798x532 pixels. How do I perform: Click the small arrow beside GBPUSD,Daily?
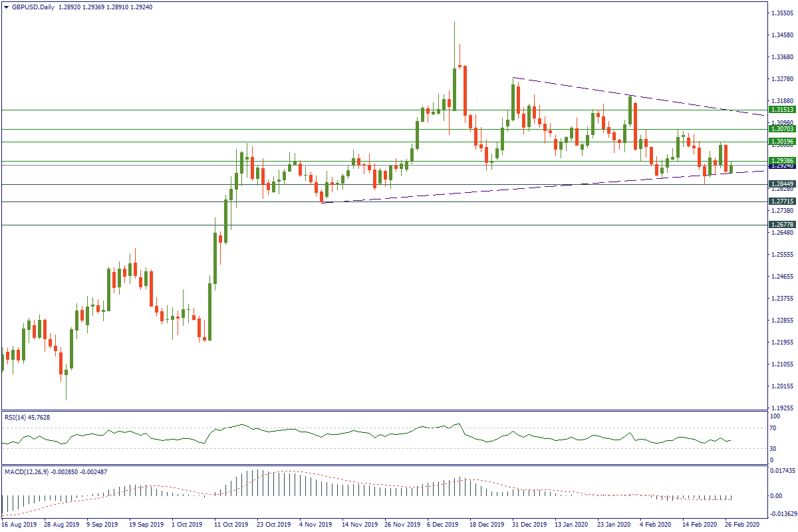click(x=6, y=7)
